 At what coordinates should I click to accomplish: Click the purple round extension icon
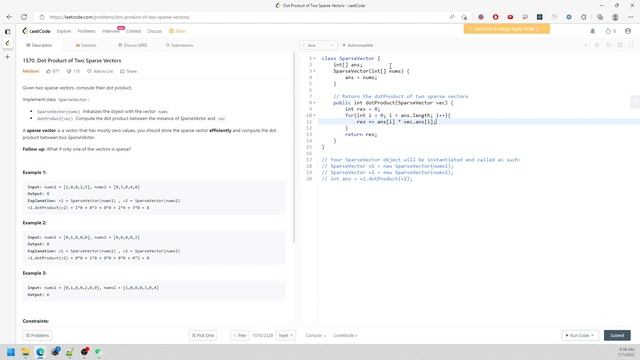(x=481, y=17)
